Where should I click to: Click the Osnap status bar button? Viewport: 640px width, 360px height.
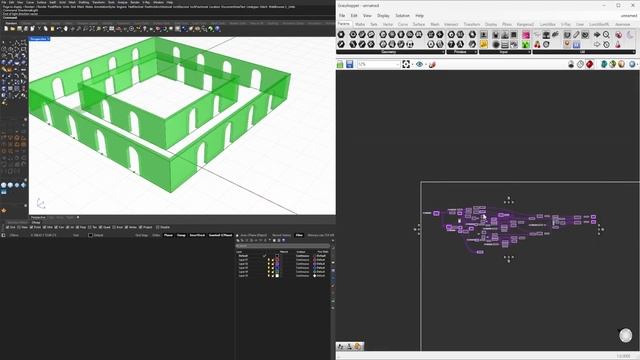181,236
